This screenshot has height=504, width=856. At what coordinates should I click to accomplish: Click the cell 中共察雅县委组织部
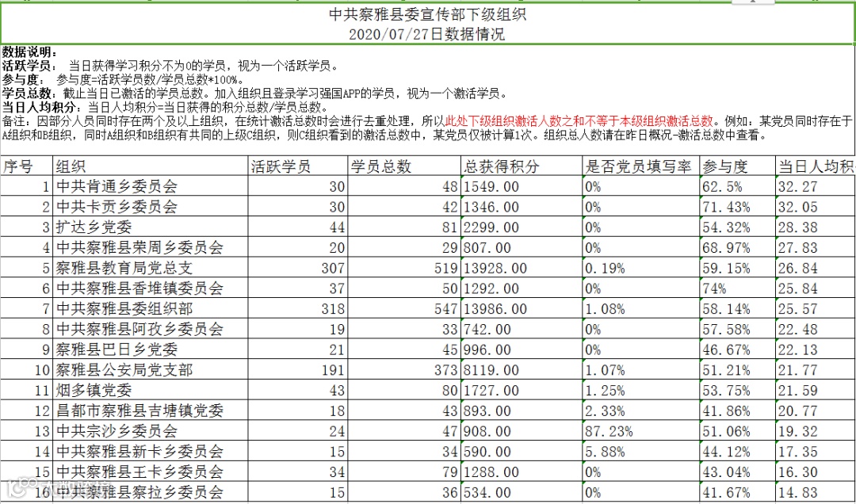pos(151,309)
